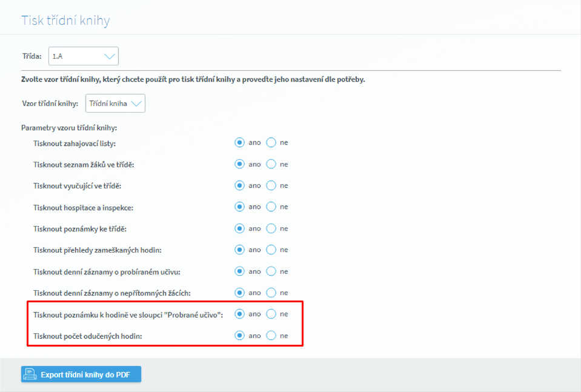
Task: Disable Tisknout hospitace a inspekce with 'ne'
Action: pos(271,207)
